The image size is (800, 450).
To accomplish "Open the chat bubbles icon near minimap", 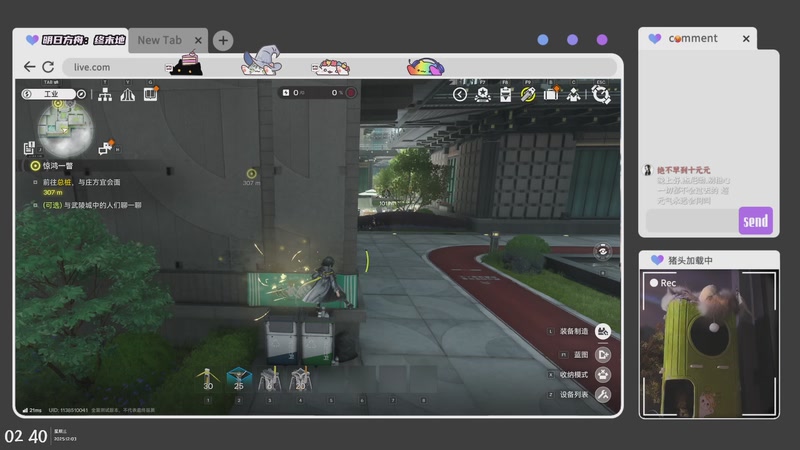I will [106, 147].
